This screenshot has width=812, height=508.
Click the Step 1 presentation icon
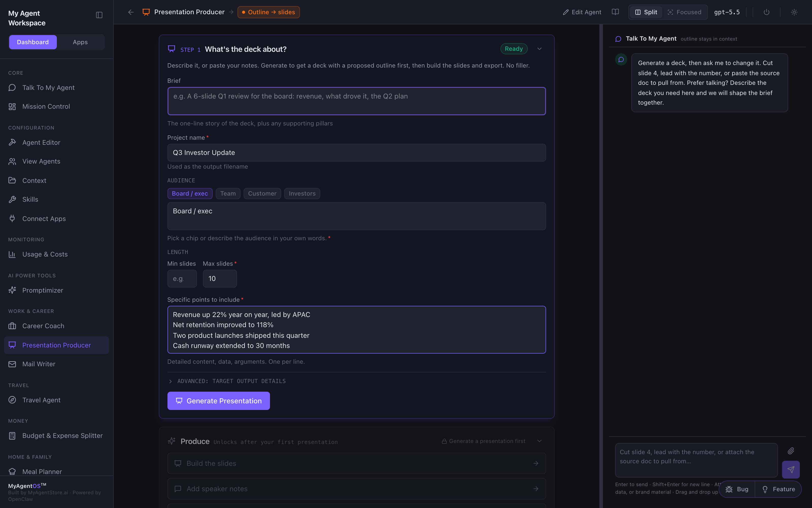pyautogui.click(x=172, y=49)
